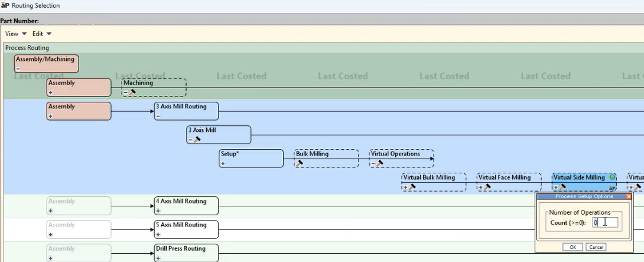Viewport: 644px width, 262px height.
Task: Click the aP icon on Virtual Side Milling
Action: (x=612, y=187)
